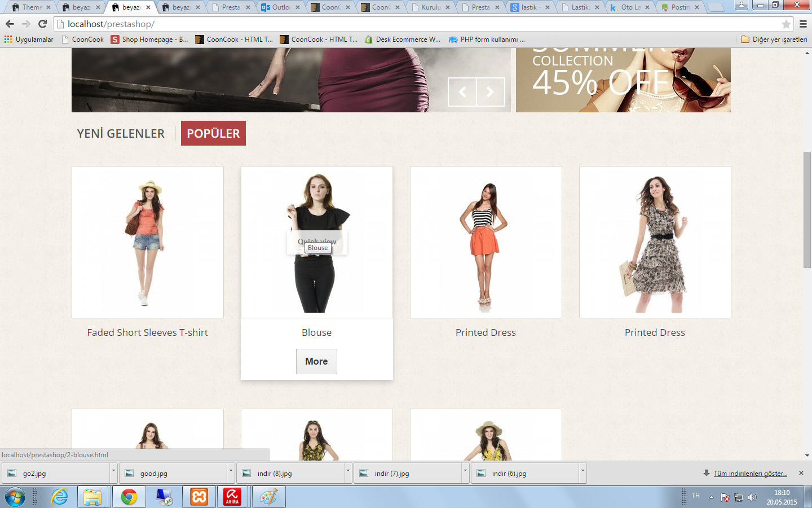The image size is (812, 508).
Task: Select the POPÜLER tab
Action: pos(213,133)
